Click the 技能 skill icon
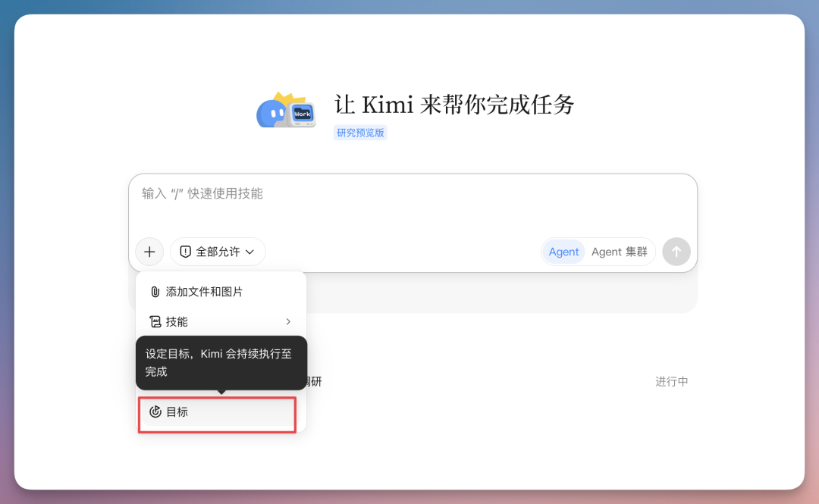Viewport: 819px width, 504px height. (155, 321)
